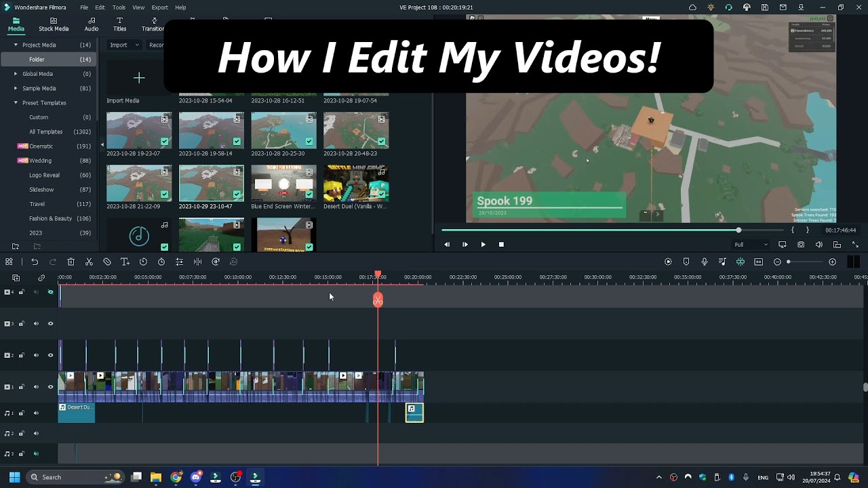Hide video track 1 using its eye icon
Viewport: 868px width, 488px height.
(x=50, y=387)
